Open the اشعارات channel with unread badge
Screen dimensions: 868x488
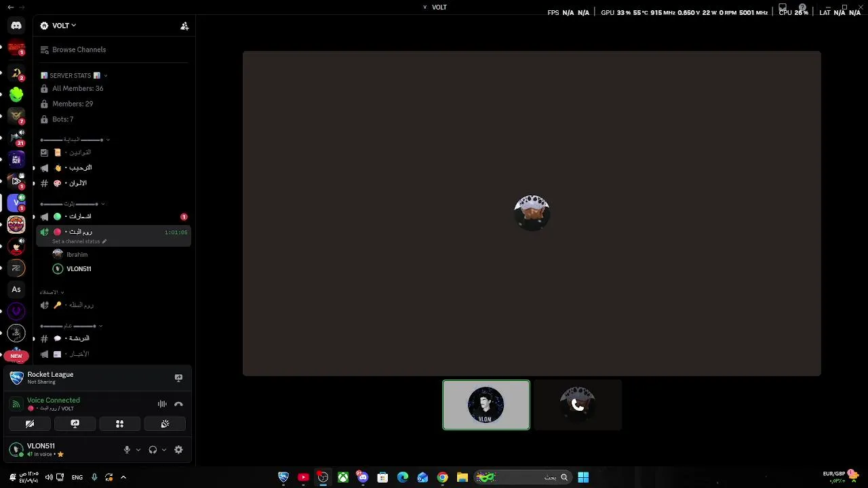(x=113, y=216)
